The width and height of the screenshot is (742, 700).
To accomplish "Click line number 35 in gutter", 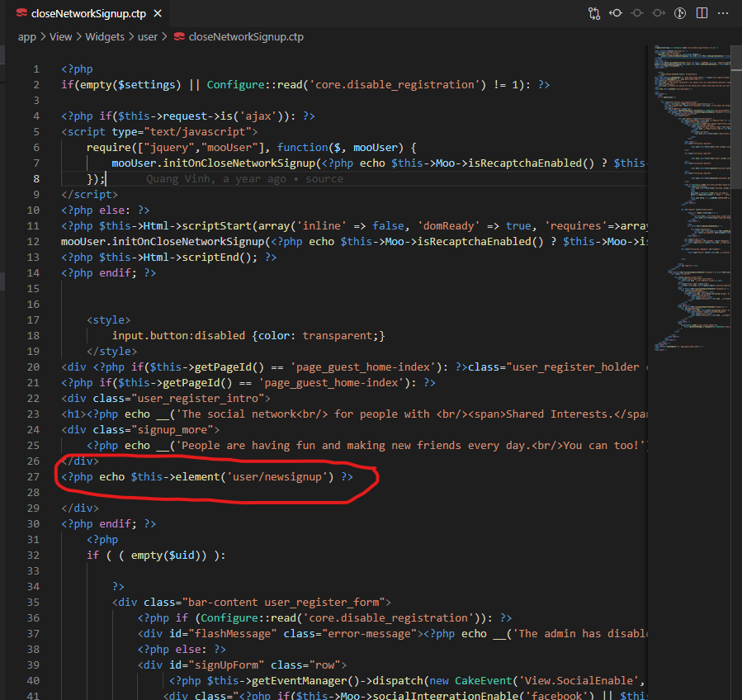I will [33, 602].
